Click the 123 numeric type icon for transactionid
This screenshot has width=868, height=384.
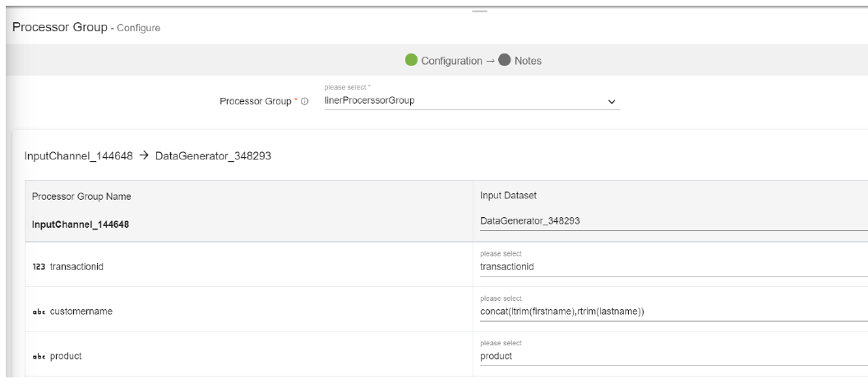(38, 266)
